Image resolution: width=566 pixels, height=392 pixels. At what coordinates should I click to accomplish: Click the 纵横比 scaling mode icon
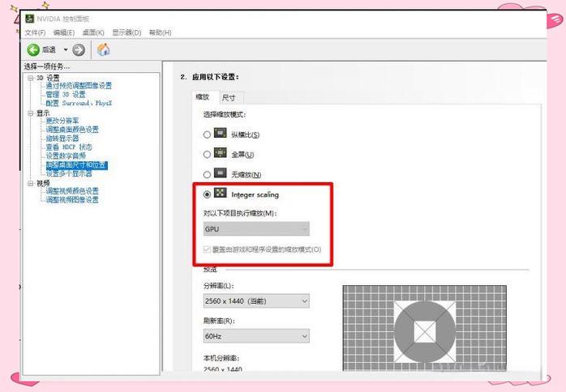pyautogui.click(x=221, y=133)
